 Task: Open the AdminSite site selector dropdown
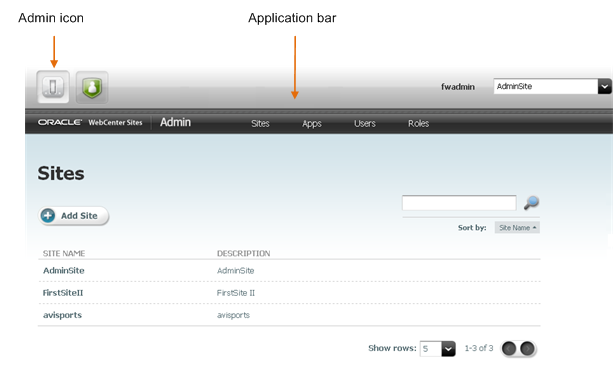tap(552, 86)
